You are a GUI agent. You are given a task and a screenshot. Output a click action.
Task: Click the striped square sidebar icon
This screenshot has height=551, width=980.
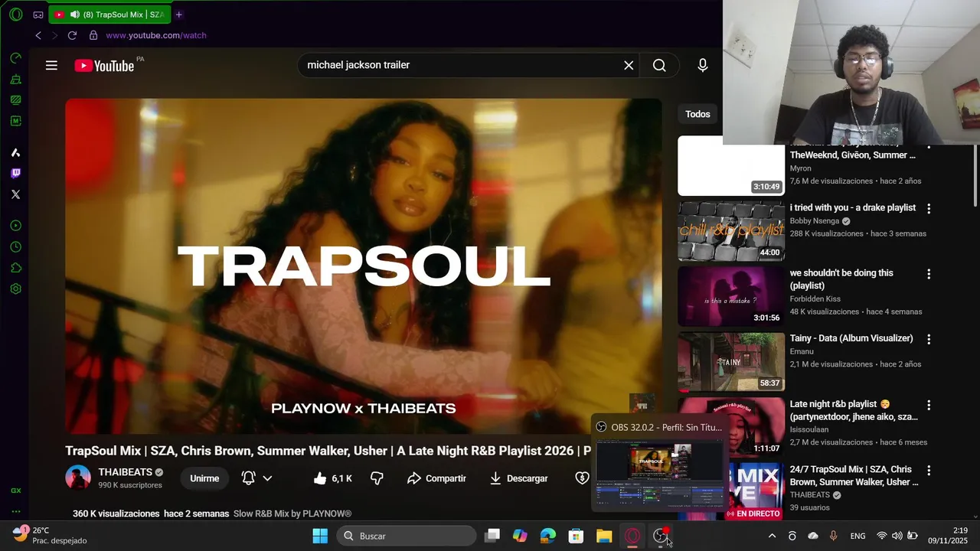[15, 99]
